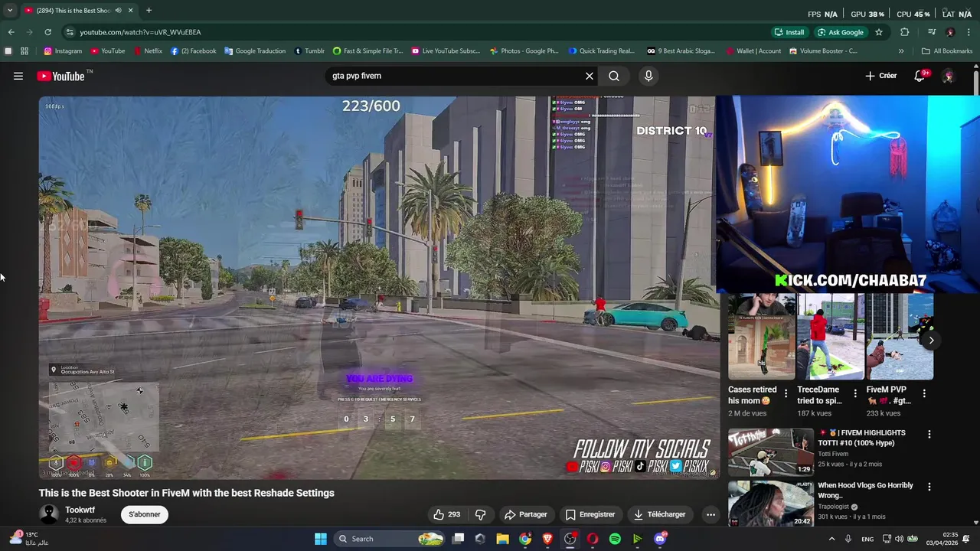This screenshot has width=980, height=551.
Task: Open the apps grid icon in bookmarks bar
Action: click(x=24, y=51)
